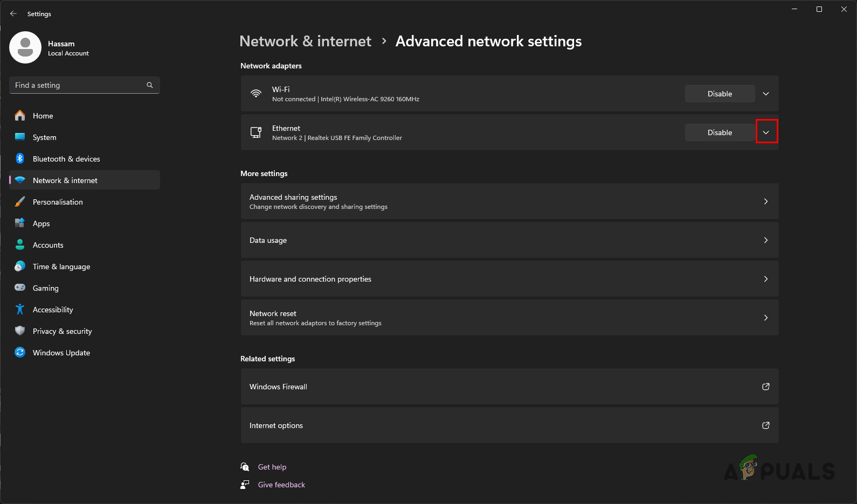Open Advanced sharing settings via its chevron
The image size is (857, 504).
765,201
